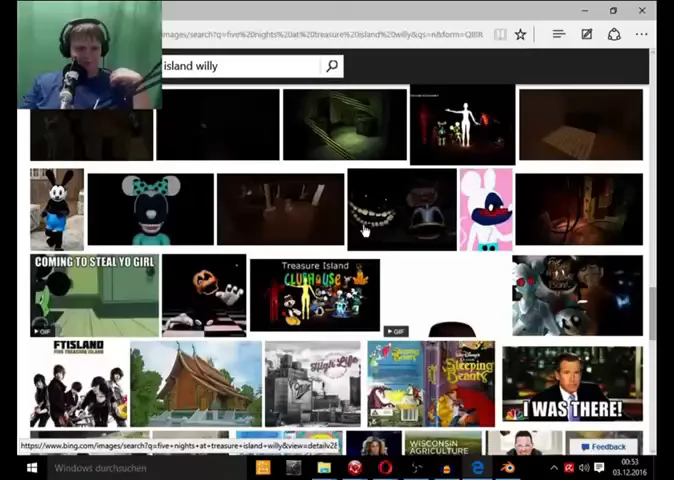The width and height of the screenshot is (674, 480).
Task: Open the green lit dark room image
Action: point(345,125)
